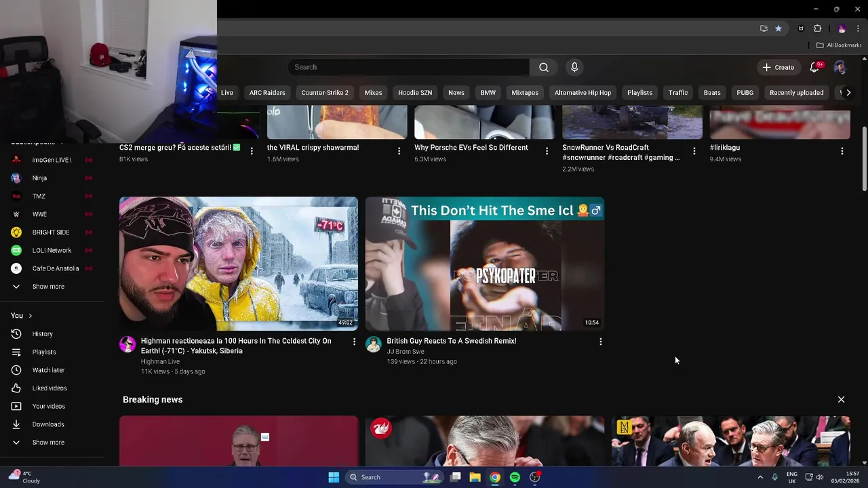
Task: Select the Alternative Hip Hop chip
Action: 583,93
